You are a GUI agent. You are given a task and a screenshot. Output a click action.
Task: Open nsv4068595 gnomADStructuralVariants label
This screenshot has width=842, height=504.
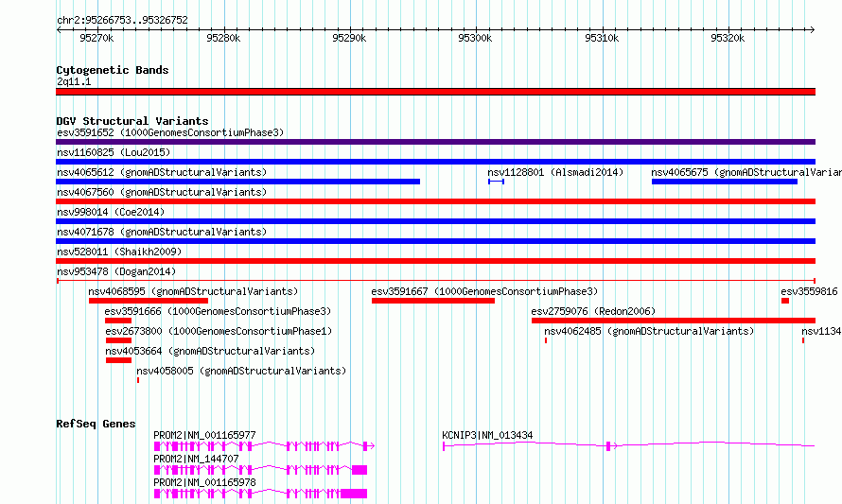[x=193, y=291]
